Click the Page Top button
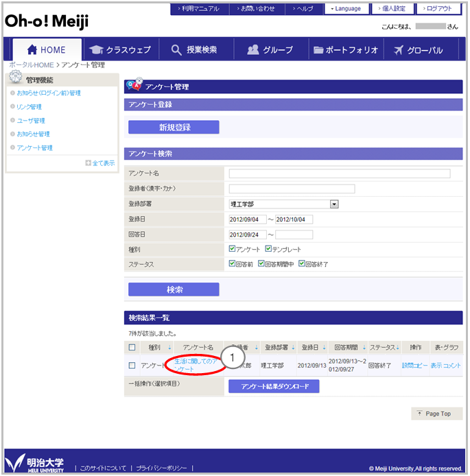Screen dimensions: 470x476 click(x=436, y=414)
